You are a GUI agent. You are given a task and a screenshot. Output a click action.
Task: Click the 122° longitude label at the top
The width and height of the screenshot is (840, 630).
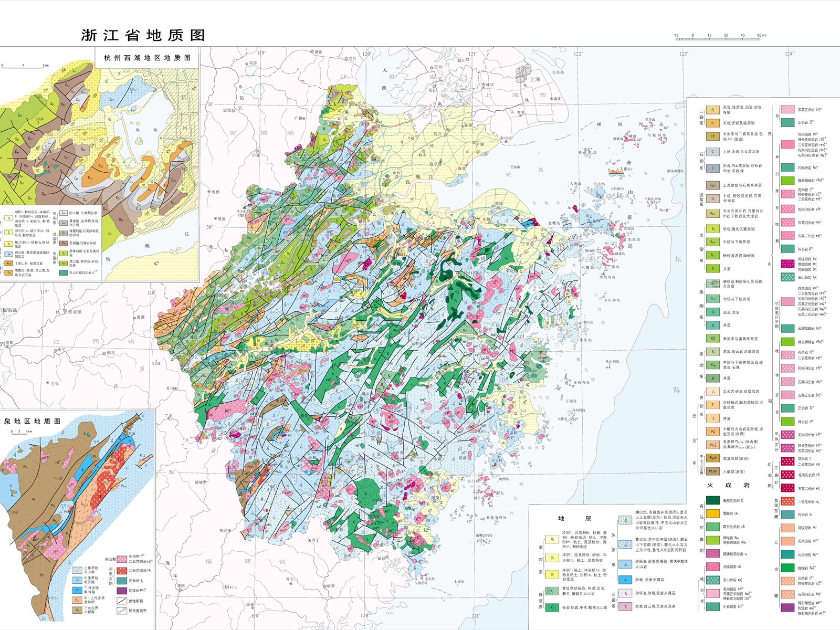578,54
